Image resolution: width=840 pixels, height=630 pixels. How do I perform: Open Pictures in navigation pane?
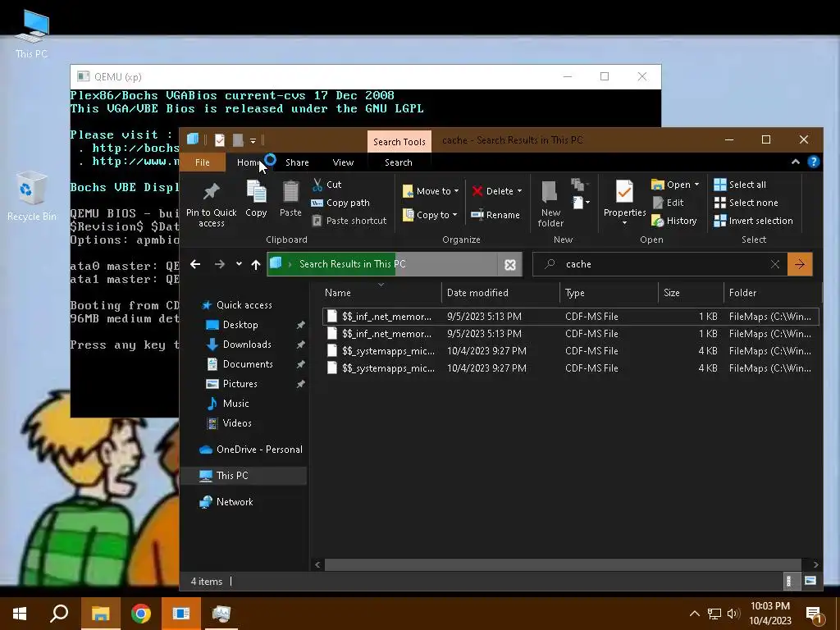[240, 384]
